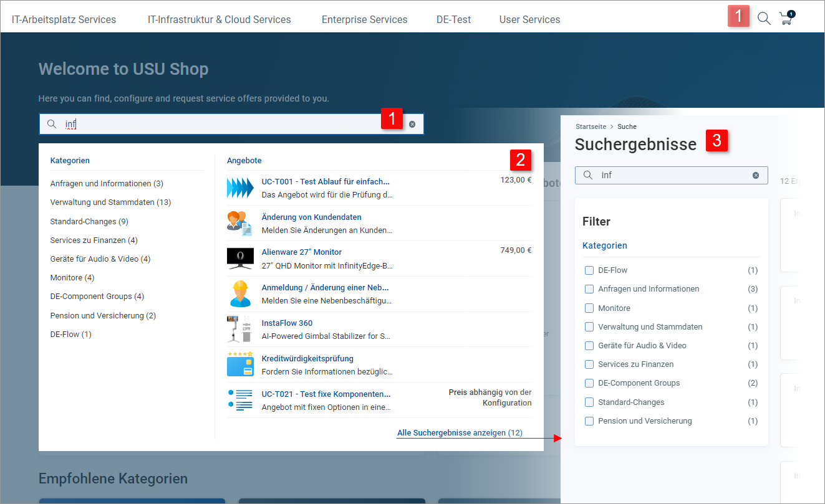Click the Kreditwürdigkeitsprüfung card icon
The height and width of the screenshot is (504, 825).
coord(240,364)
